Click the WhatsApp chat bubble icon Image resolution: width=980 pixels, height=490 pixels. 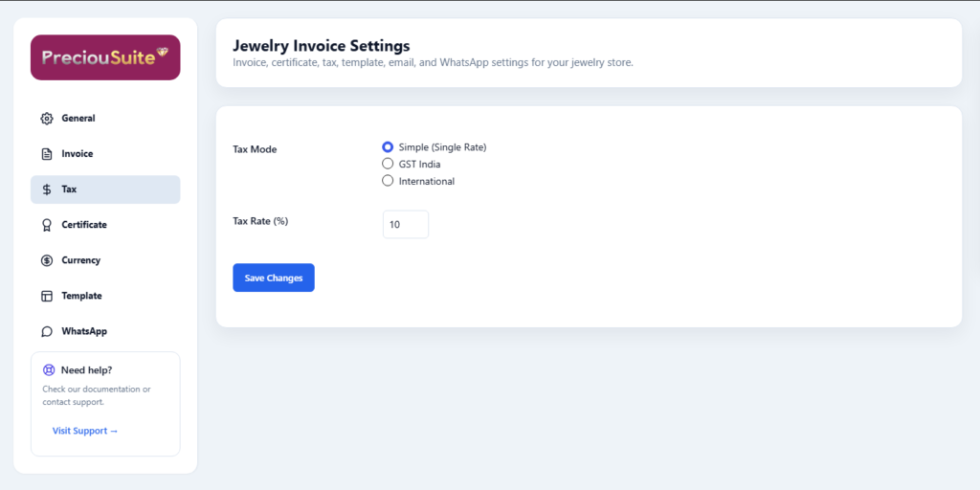[47, 332]
